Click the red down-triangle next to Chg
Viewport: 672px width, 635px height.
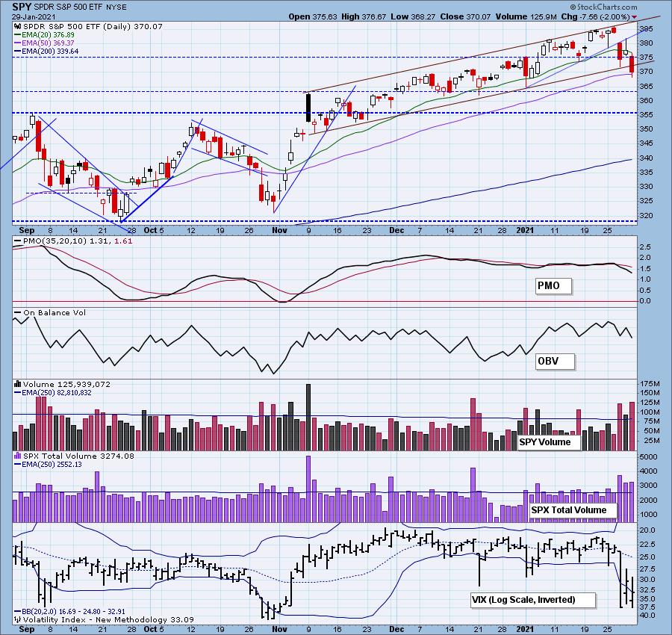tap(635, 18)
